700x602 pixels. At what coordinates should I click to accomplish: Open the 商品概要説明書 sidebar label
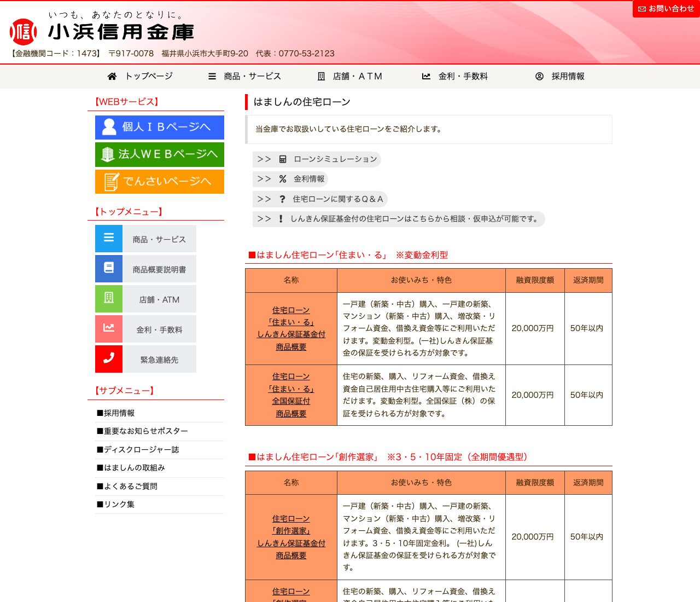pyautogui.click(x=159, y=269)
